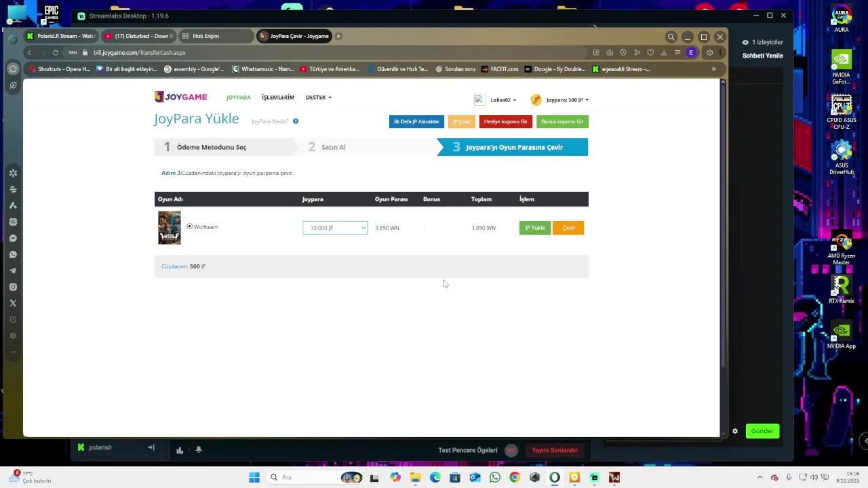Switch to PolarisLR Stream tab

pos(62,36)
